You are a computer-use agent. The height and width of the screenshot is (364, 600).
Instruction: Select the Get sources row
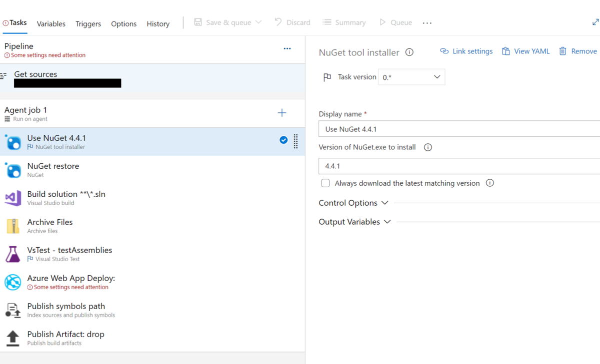pyautogui.click(x=152, y=78)
